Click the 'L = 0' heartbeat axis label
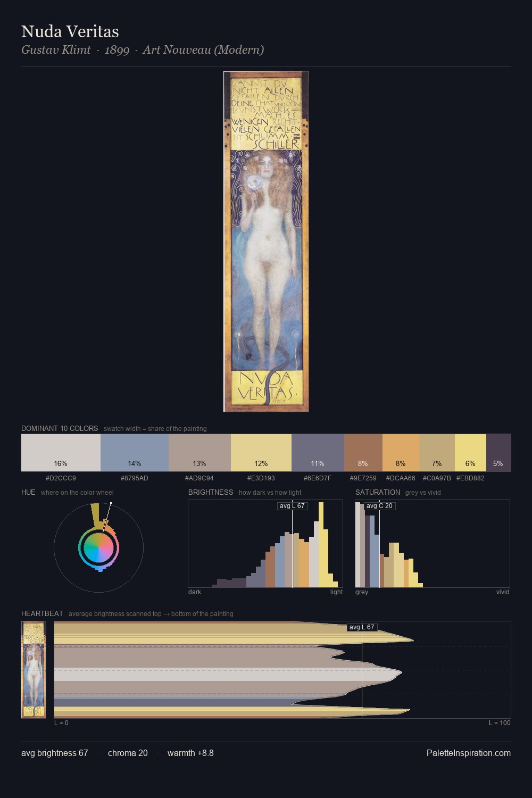Viewport: 532px width, 798px height. pyautogui.click(x=61, y=723)
